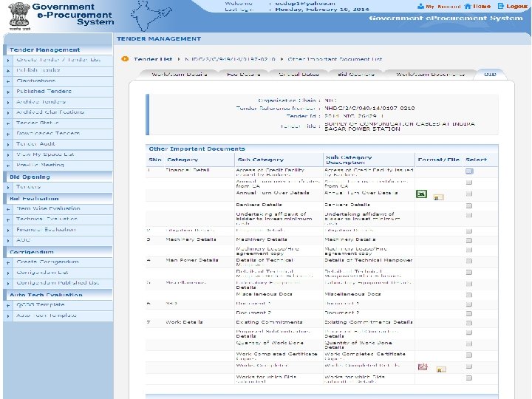Open Published Tenders in sidebar
532x399 pixels.
pyautogui.click(x=44, y=92)
